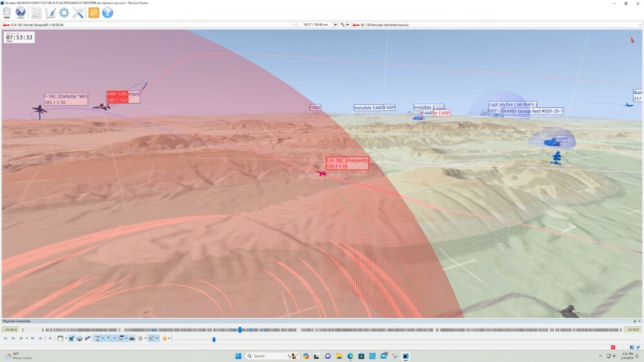Open the Twitter link icon
The image size is (644, 362).
(x=638, y=347)
